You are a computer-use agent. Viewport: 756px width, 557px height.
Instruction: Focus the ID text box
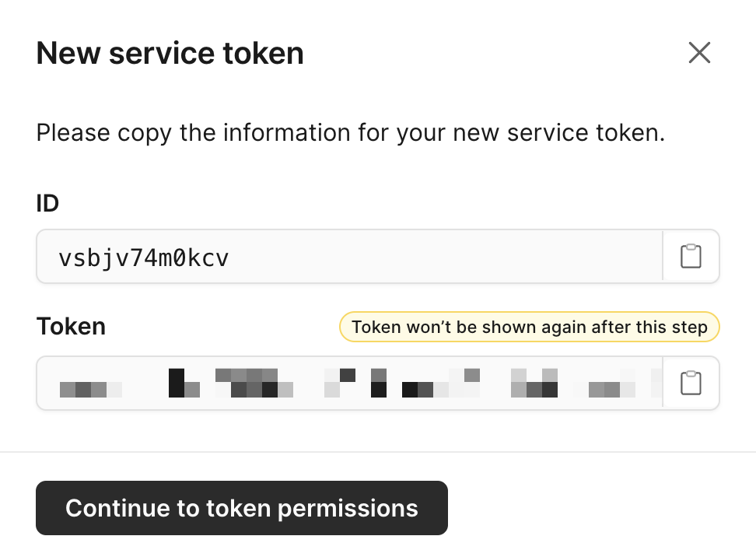pyautogui.click(x=349, y=256)
